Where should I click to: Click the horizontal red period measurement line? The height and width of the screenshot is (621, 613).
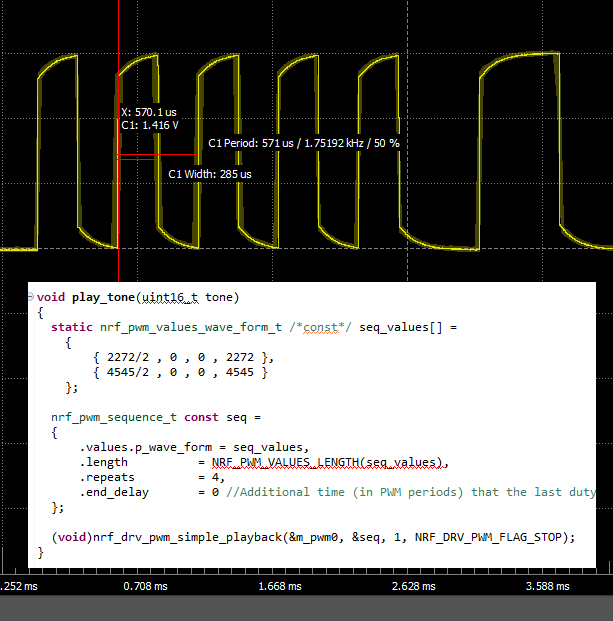[157, 154]
